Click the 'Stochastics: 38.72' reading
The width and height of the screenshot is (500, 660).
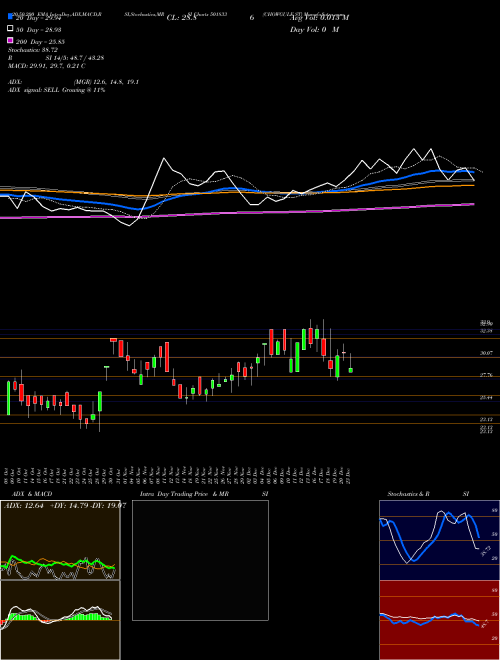click(x=33, y=50)
